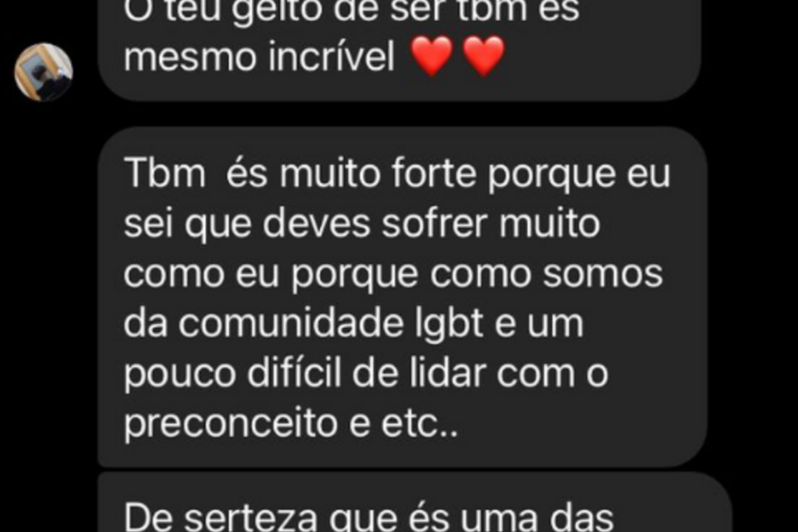798x532 pixels.
Task: Click the word 'forte' in the message
Action: 434,173
